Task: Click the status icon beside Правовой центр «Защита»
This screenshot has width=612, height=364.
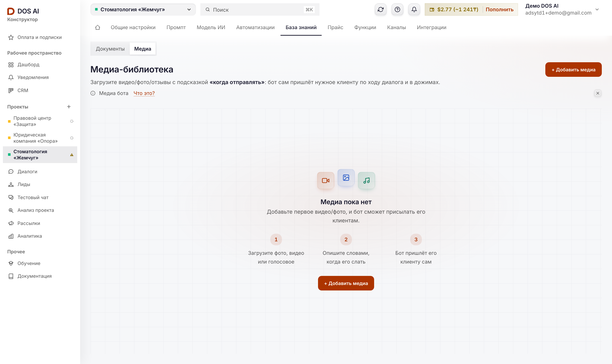Action: coord(72,121)
